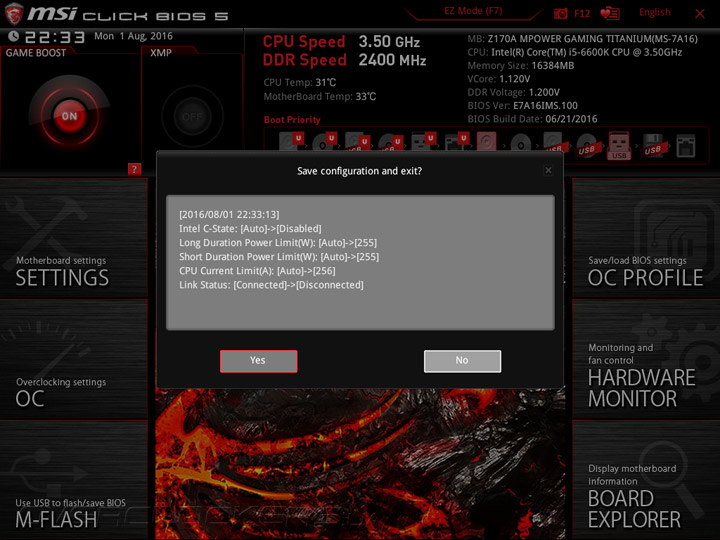
Task: Change the language from English
Action: point(654,12)
